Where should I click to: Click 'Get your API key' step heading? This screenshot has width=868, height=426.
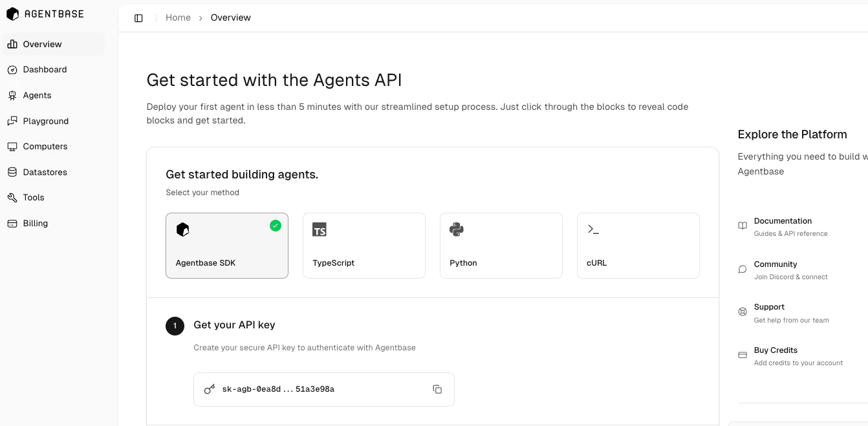point(234,325)
